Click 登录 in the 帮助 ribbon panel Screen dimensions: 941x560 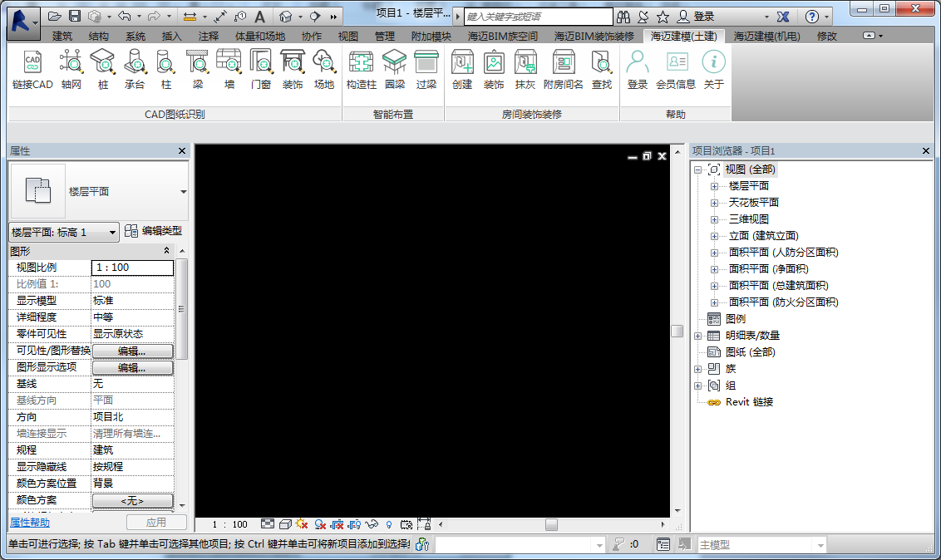tap(638, 70)
